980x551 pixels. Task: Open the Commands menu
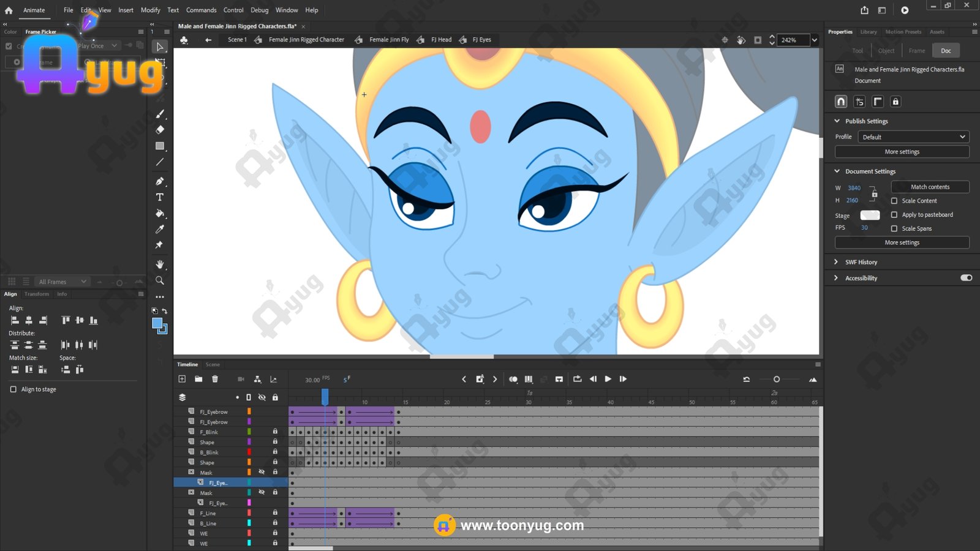point(202,10)
